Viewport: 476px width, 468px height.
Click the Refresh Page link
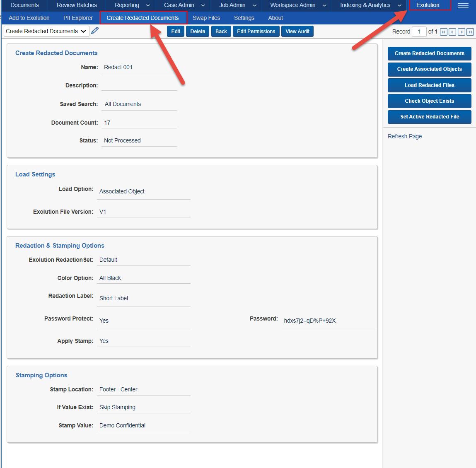point(405,136)
